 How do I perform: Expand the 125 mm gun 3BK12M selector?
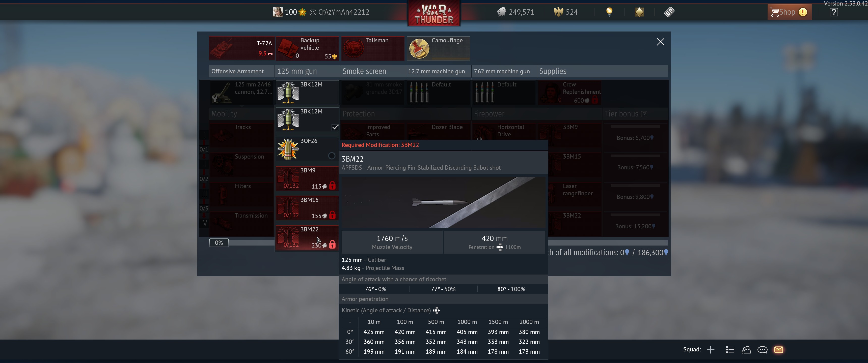[307, 92]
